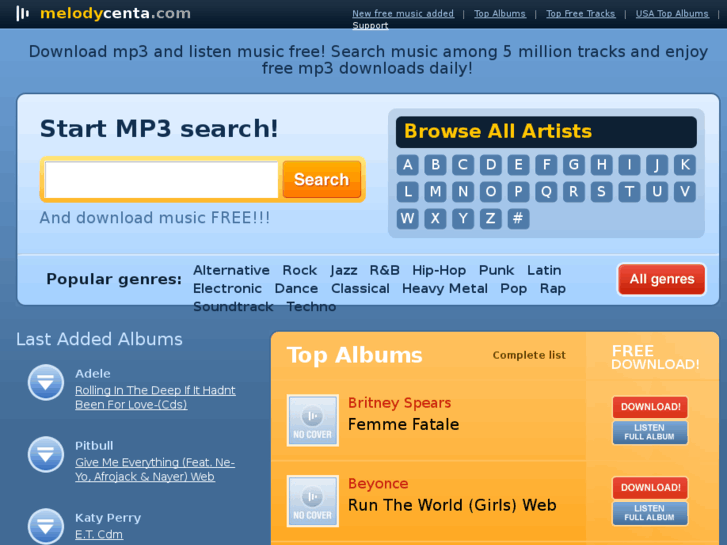
Task: Browse artists starting with letter C
Action: [463, 165]
